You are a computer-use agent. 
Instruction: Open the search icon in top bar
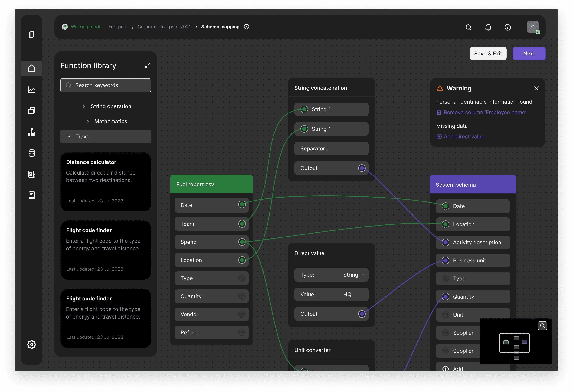point(468,27)
